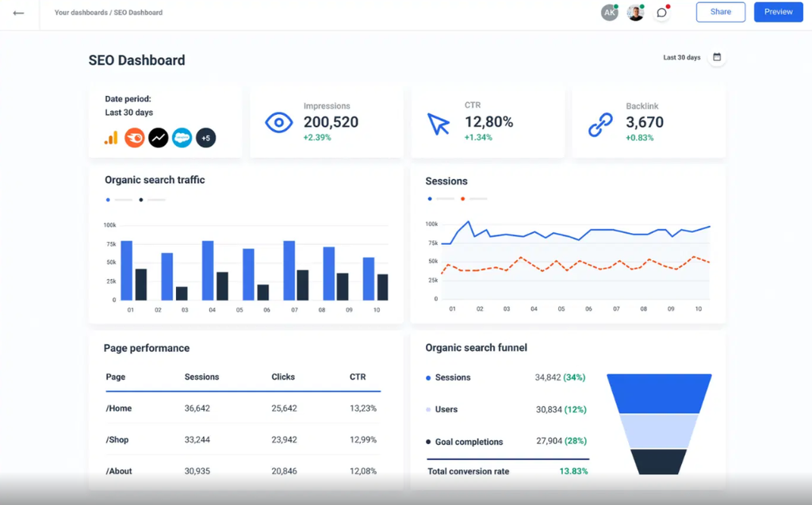812x505 pixels.
Task: Click the 13.83% total conversion rate
Action: [573, 472]
